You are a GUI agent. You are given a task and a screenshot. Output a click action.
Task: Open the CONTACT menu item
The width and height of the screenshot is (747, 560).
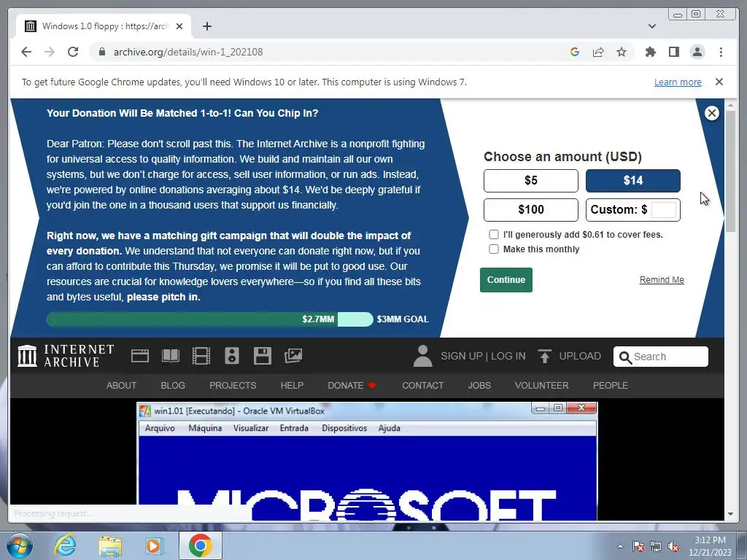point(422,385)
